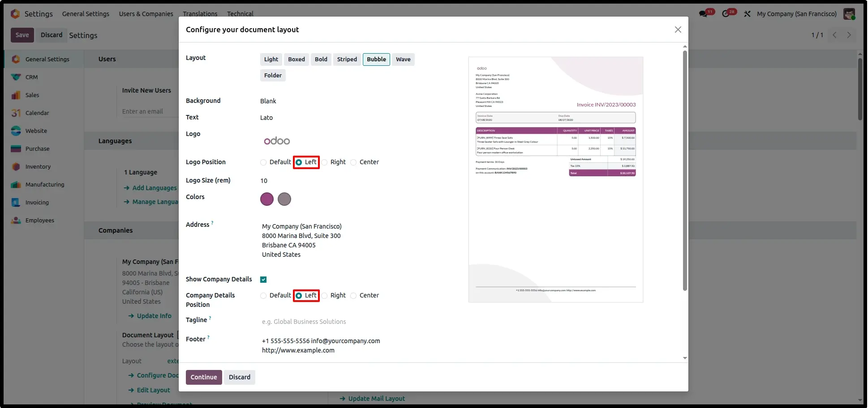
Task: Open the debug tools icon
Action: [747, 14]
